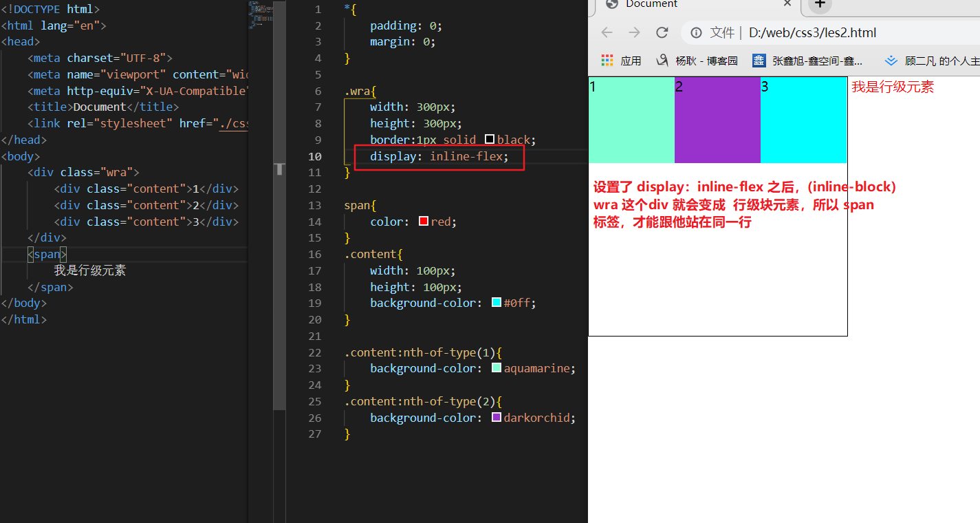The height and width of the screenshot is (523, 980).
Task: Click the browser back arrow
Action: click(x=607, y=32)
